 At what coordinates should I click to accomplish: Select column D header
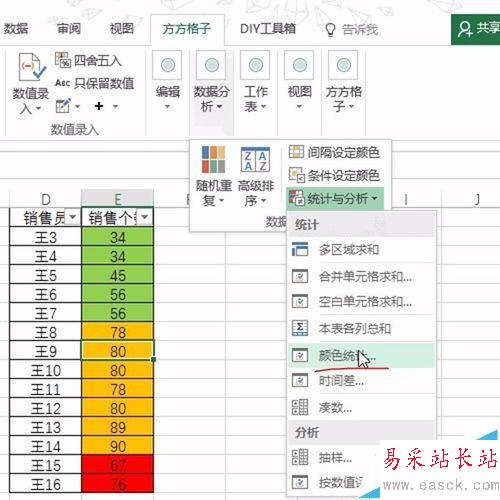45,199
